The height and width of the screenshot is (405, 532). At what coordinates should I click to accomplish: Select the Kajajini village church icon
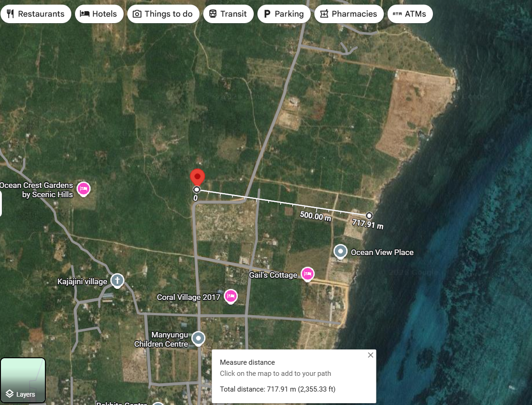117,281
